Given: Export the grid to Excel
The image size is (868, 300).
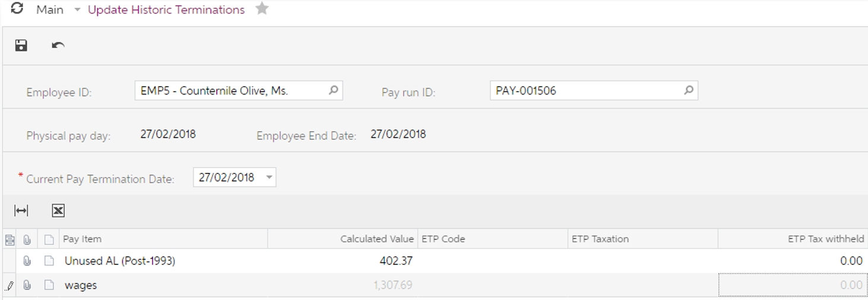Looking at the screenshot, I should click(58, 210).
